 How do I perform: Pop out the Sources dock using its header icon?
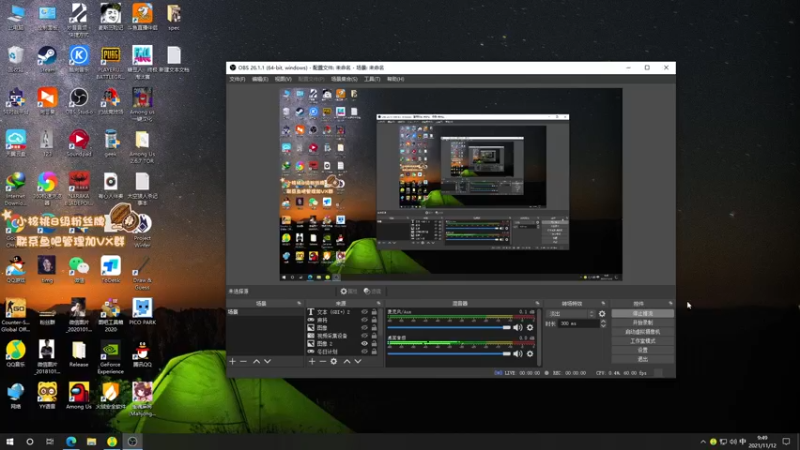[378, 304]
